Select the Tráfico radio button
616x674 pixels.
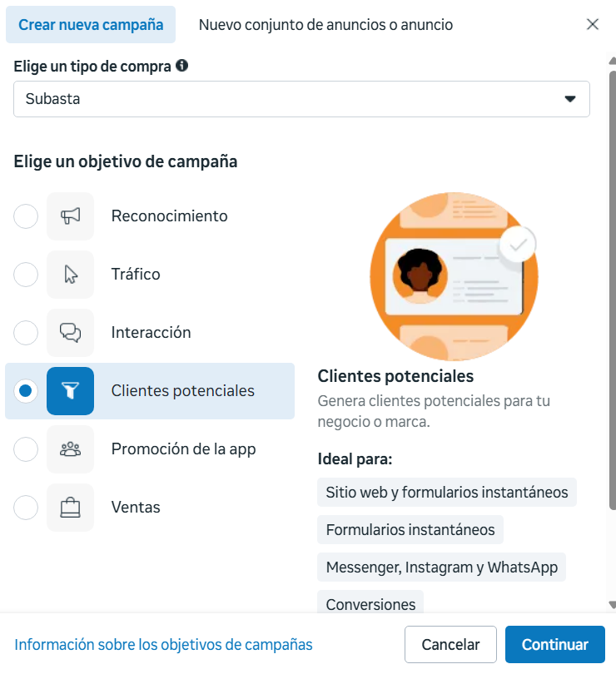pos(26,275)
